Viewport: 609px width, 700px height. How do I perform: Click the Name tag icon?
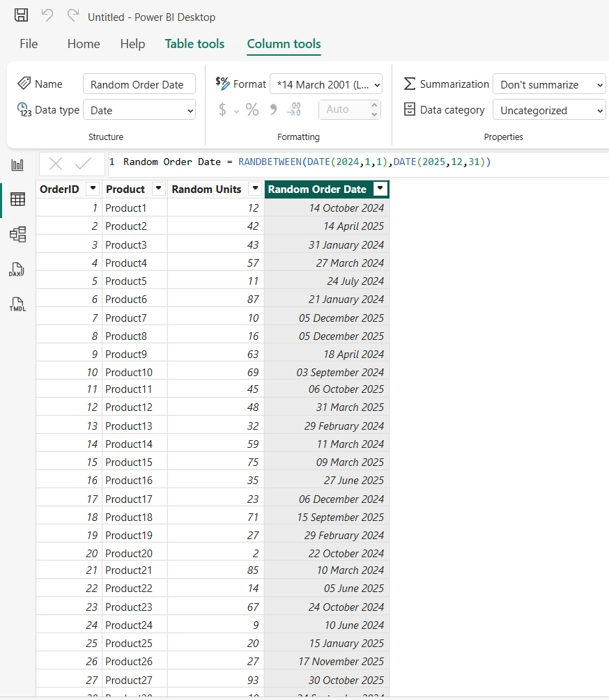coord(24,84)
